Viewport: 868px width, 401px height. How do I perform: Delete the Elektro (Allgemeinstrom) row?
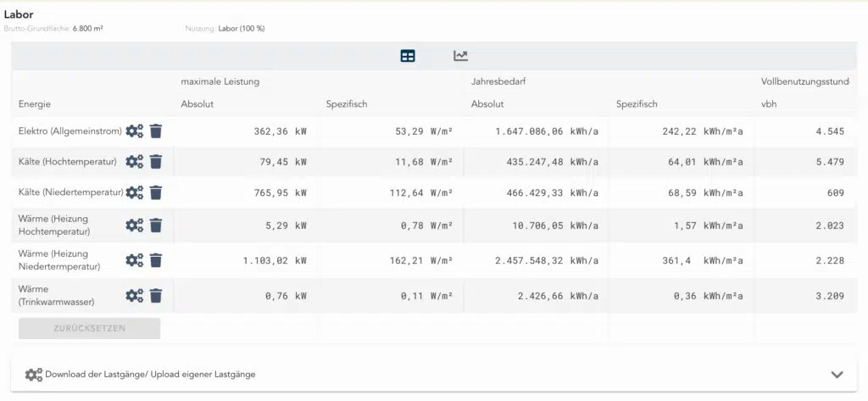(x=156, y=131)
